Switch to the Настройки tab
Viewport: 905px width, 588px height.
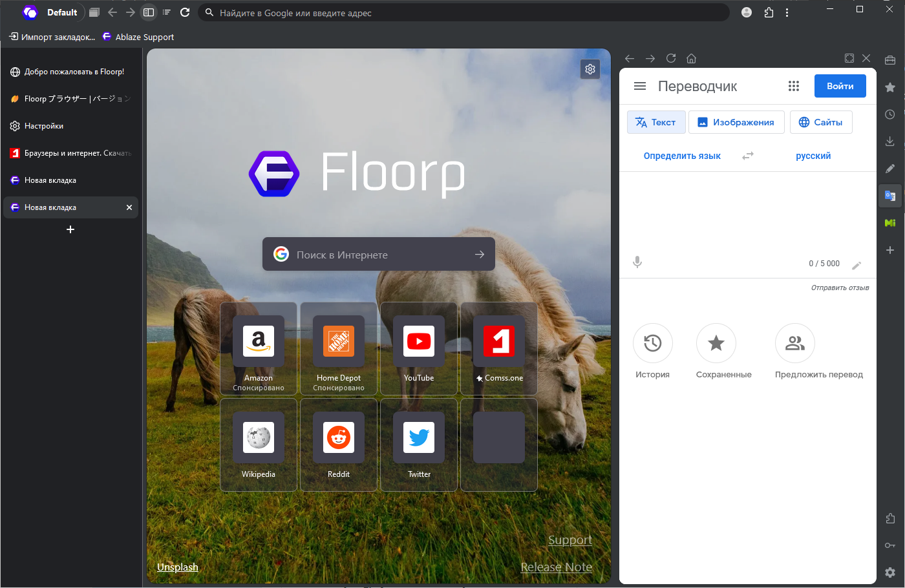pos(71,126)
